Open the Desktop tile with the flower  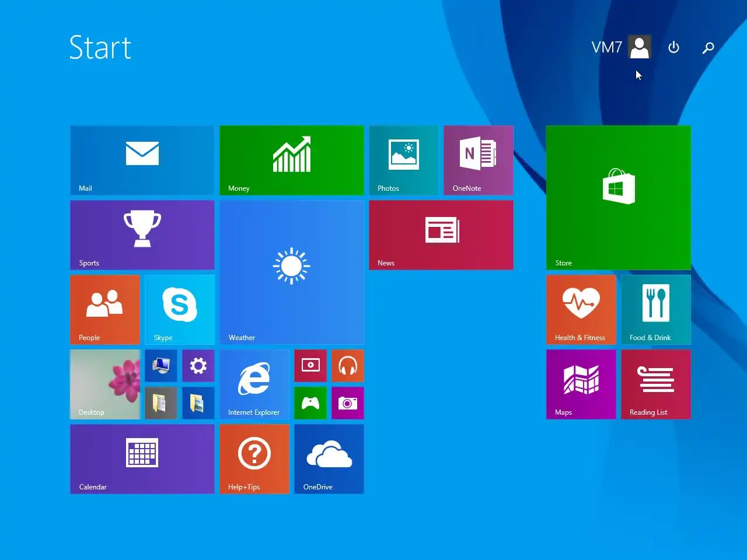click(105, 384)
